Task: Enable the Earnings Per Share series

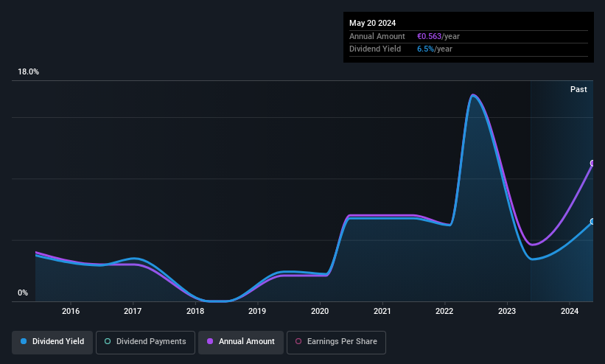Action: pyautogui.click(x=336, y=342)
